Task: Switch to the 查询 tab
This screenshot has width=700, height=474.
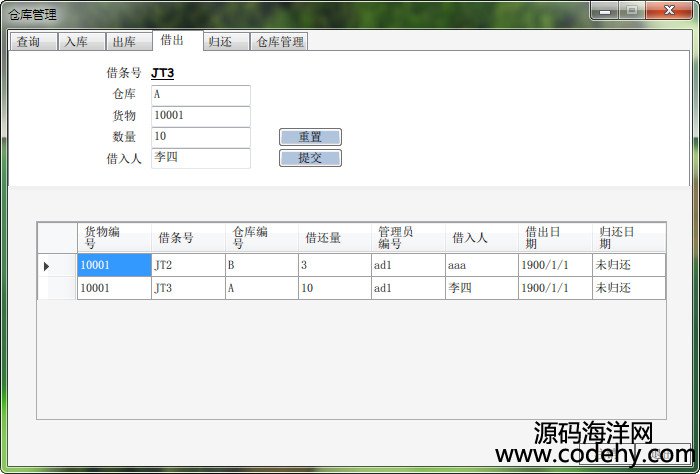Action: [x=33, y=42]
